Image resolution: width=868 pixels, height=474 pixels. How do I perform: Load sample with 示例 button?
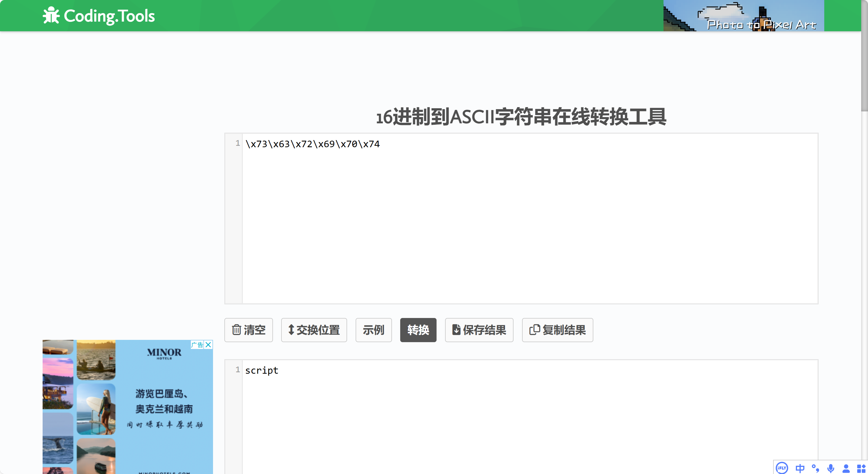pyautogui.click(x=373, y=330)
